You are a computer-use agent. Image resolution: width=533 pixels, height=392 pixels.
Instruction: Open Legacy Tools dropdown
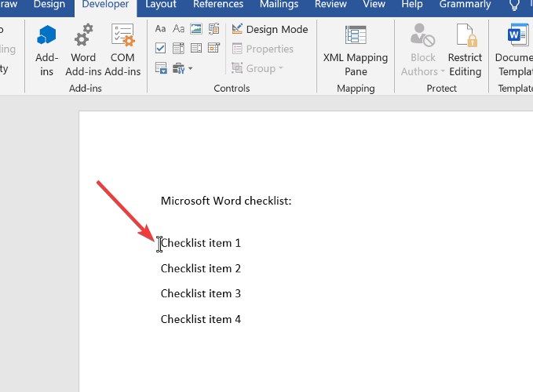pos(182,68)
